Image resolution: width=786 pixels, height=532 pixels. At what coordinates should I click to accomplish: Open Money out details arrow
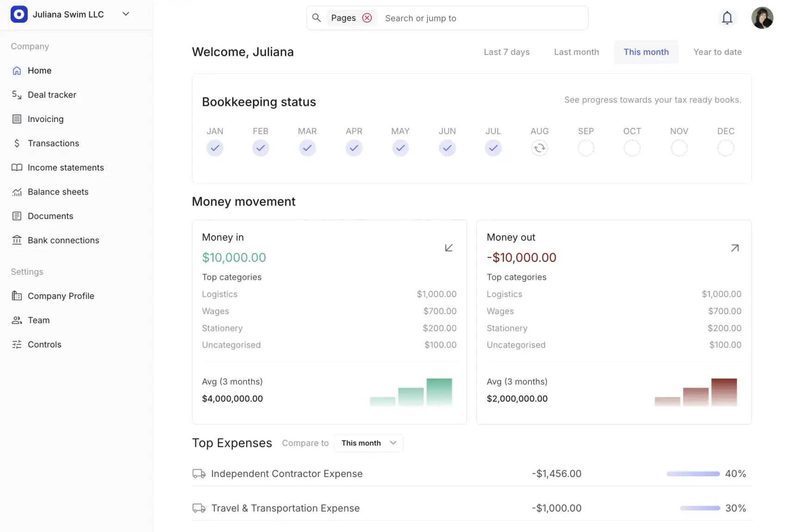click(735, 248)
